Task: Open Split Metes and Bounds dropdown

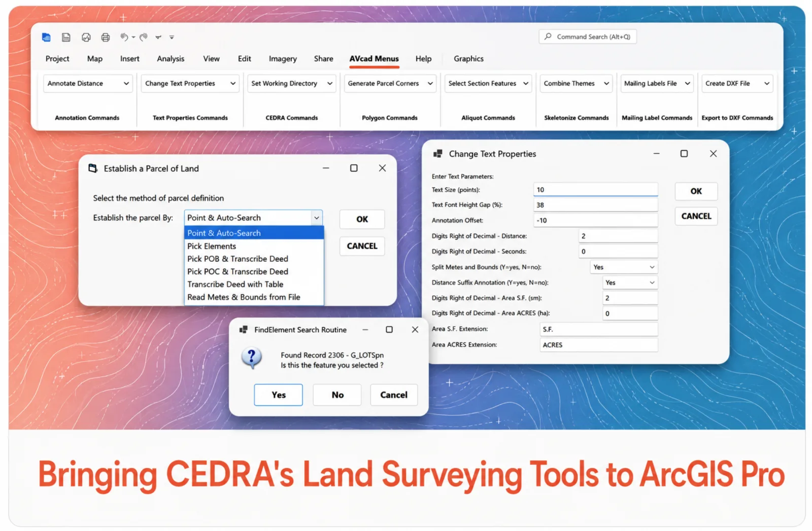Action: pos(624,267)
